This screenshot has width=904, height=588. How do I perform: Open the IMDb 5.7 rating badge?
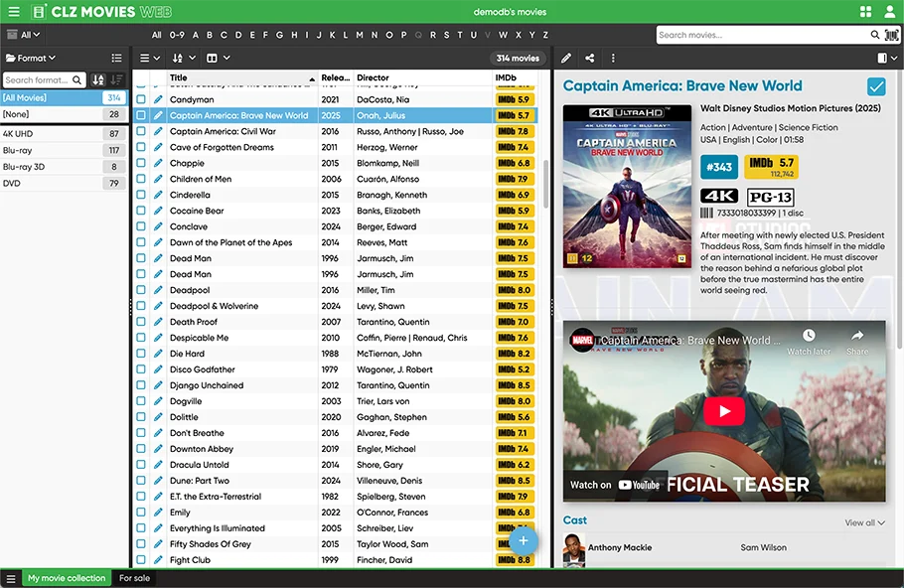[x=772, y=167]
